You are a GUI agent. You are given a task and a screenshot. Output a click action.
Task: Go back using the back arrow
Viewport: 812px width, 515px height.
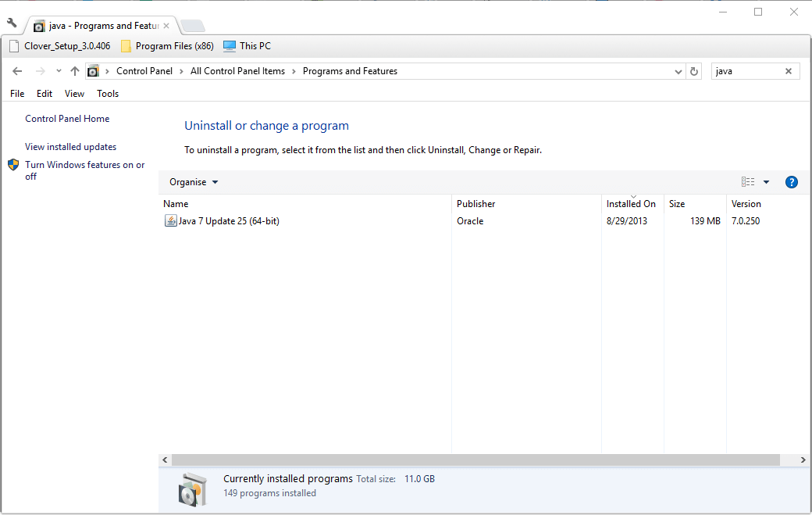point(17,71)
